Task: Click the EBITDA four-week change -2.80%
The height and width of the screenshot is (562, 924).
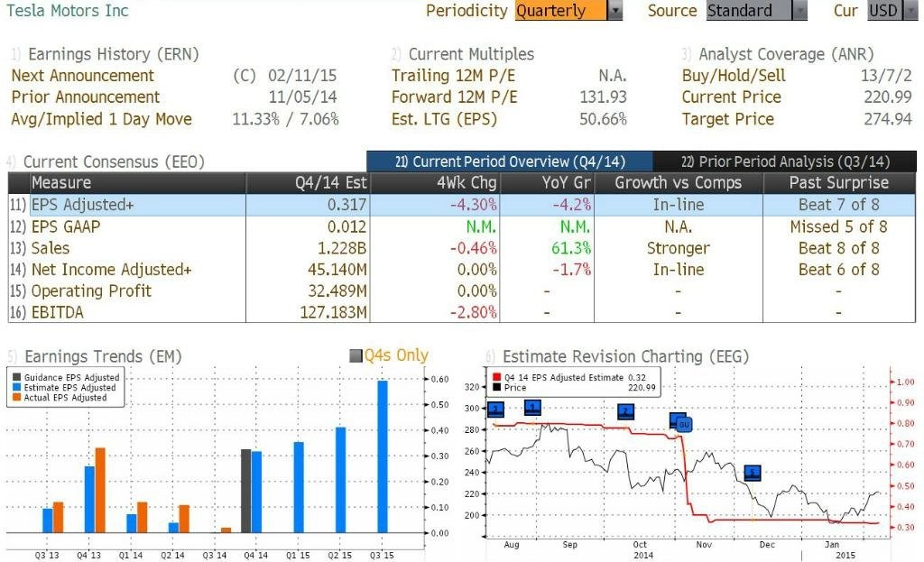Action: (473, 312)
